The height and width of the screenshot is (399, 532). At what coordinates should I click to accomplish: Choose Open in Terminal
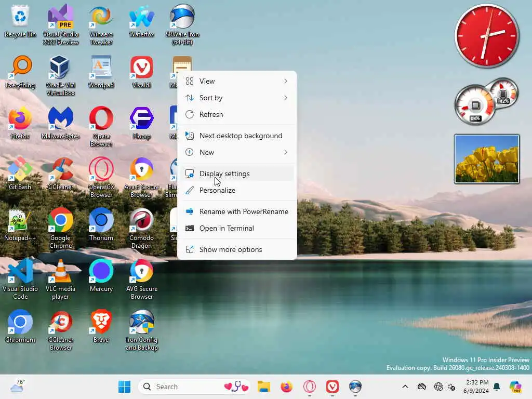click(x=237, y=229)
